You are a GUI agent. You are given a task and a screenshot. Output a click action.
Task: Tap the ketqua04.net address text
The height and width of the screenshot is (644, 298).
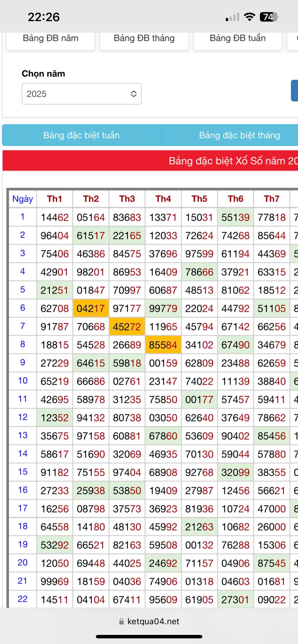point(153,621)
